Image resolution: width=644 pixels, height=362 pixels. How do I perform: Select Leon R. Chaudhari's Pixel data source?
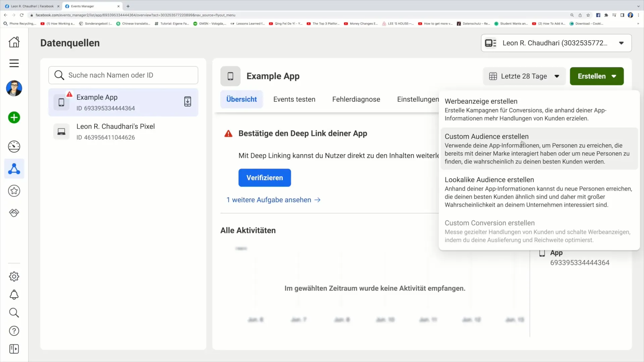(123, 131)
